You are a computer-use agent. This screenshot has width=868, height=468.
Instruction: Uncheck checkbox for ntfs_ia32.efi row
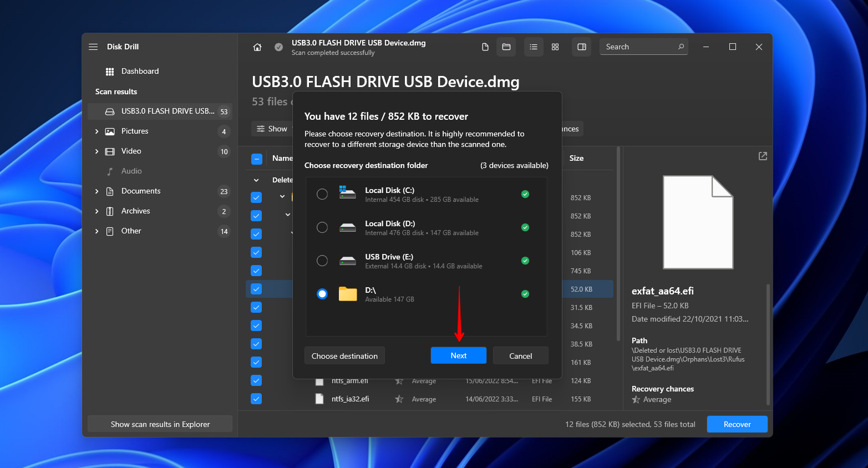[256, 399]
